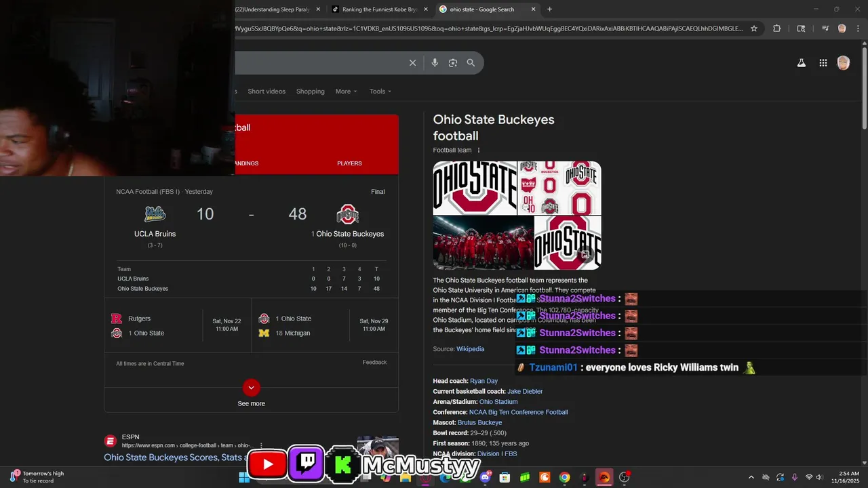Image resolution: width=868 pixels, height=488 pixels.
Task: Bookmark this page with the star icon
Action: [x=753, y=28]
